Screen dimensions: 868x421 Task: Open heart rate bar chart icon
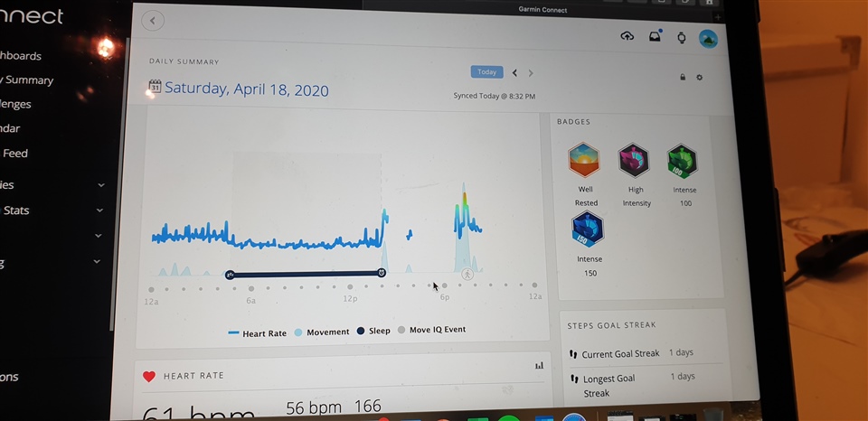(x=539, y=366)
